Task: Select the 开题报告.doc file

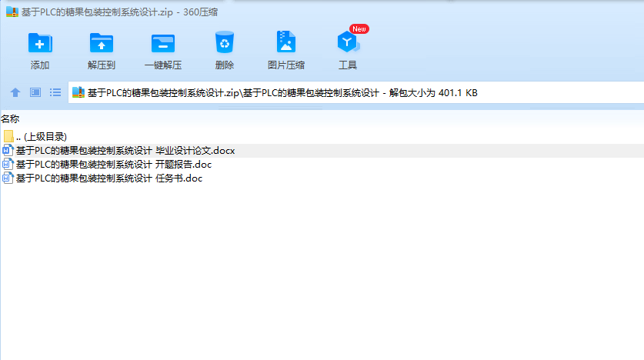Action: tap(114, 165)
